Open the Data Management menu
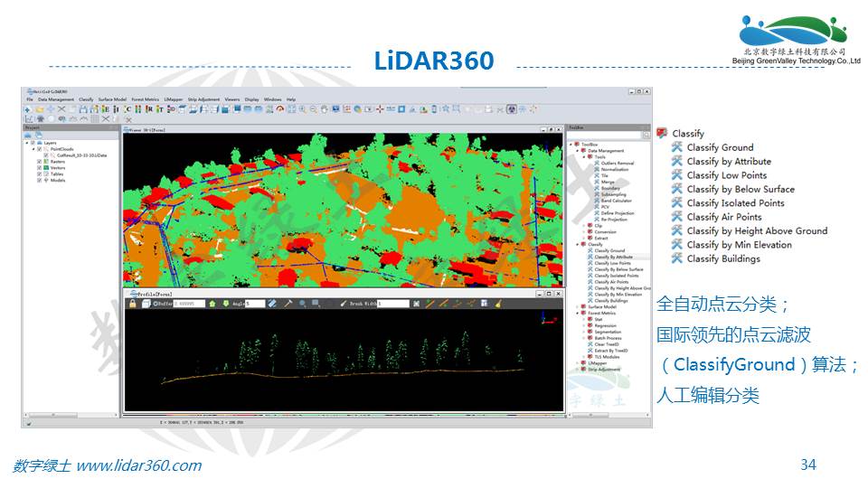The width and height of the screenshot is (868, 488). (x=56, y=99)
